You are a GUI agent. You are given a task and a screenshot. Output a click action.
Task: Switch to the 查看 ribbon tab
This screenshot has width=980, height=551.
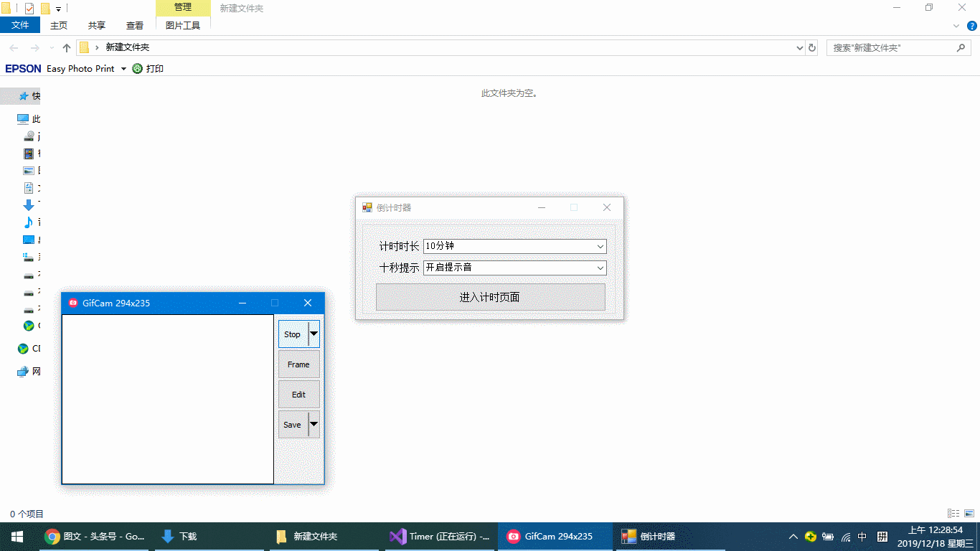[x=134, y=24]
